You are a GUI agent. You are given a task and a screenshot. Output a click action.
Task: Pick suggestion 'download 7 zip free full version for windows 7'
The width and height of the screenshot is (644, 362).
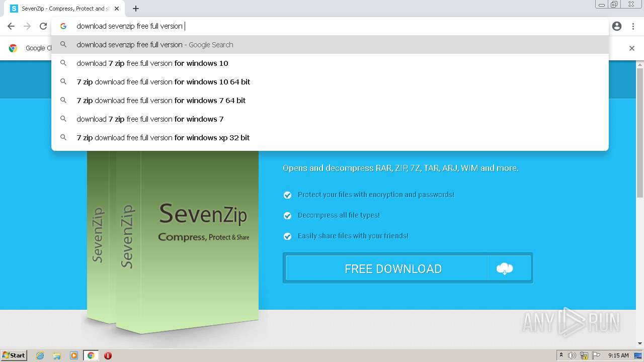point(330,119)
